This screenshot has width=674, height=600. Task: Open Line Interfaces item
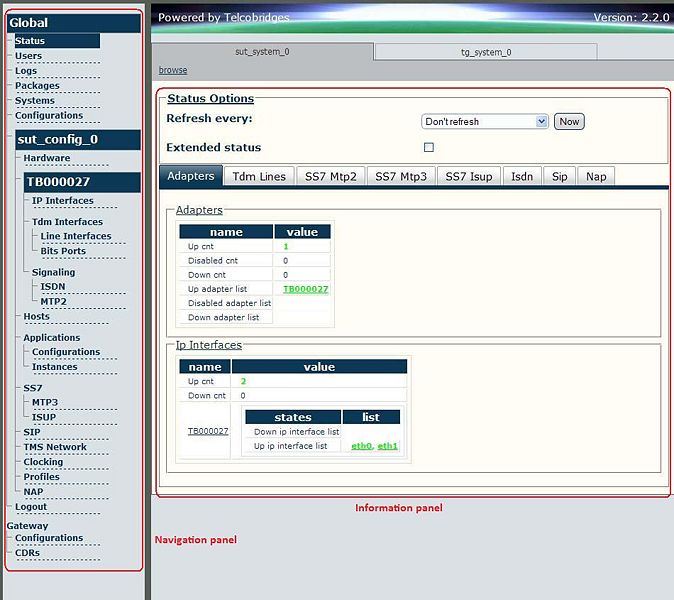(76, 236)
